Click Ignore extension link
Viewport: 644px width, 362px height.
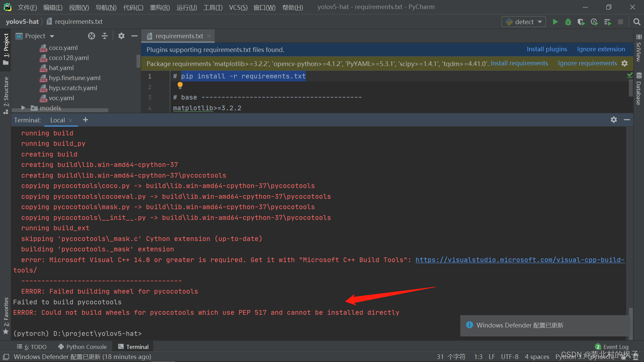[601, 49]
